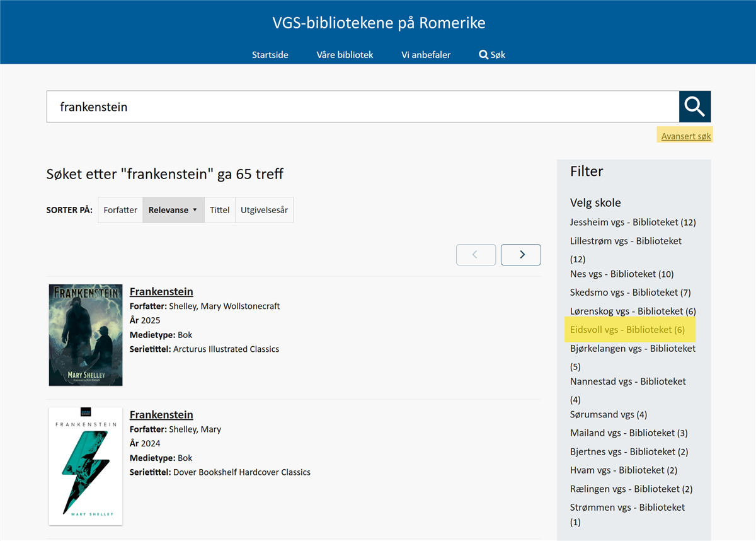Open the Søk menu item

click(x=492, y=55)
